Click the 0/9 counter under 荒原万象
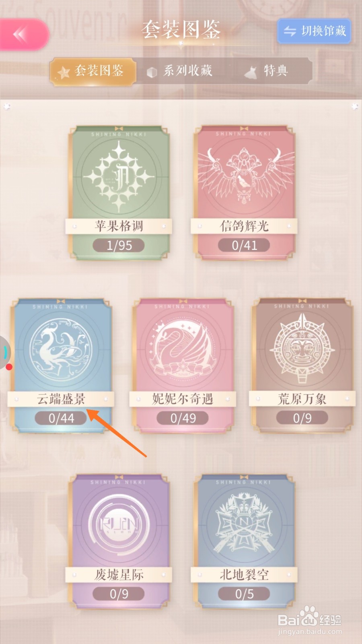The height and width of the screenshot is (644, 362). pos(302,418)
